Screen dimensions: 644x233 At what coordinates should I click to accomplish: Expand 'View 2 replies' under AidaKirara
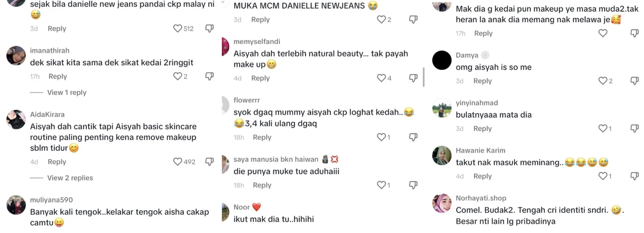pyautogui.click(x=70, y=178)
